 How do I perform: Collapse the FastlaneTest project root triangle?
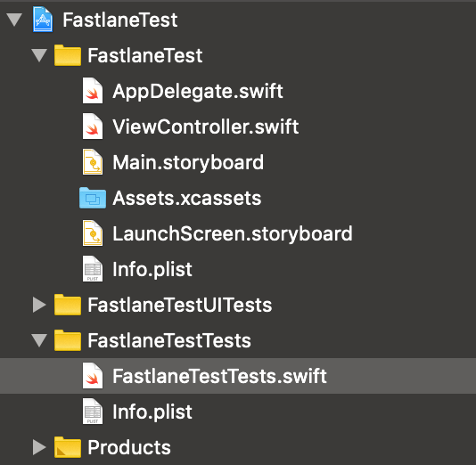point(14,20)
